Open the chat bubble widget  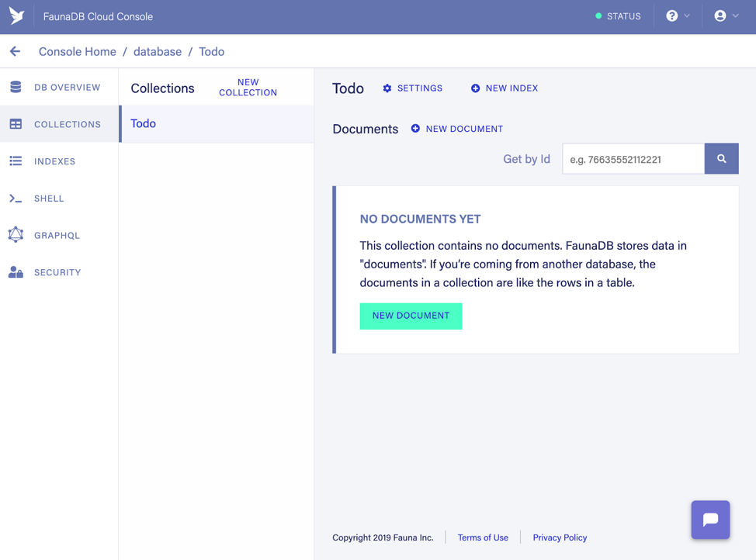[x=710, y=520]
